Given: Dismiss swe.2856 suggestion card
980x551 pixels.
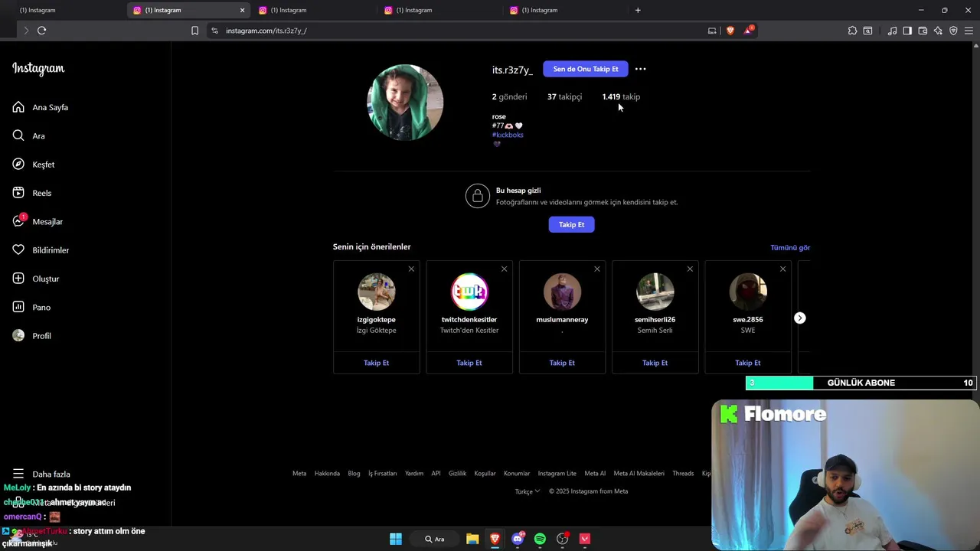Looking at the screenshot, I should [x=782, y=269].
